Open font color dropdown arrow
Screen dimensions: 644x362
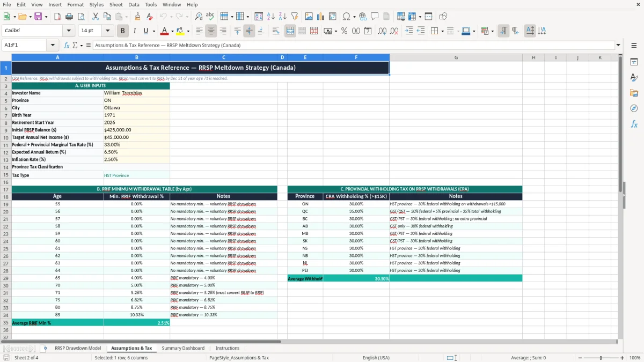point(172,31)
